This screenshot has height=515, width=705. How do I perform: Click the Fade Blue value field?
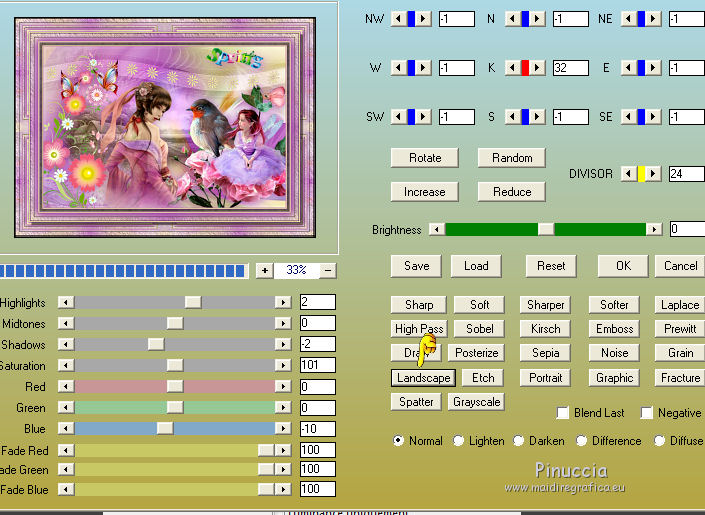[317, 489]
